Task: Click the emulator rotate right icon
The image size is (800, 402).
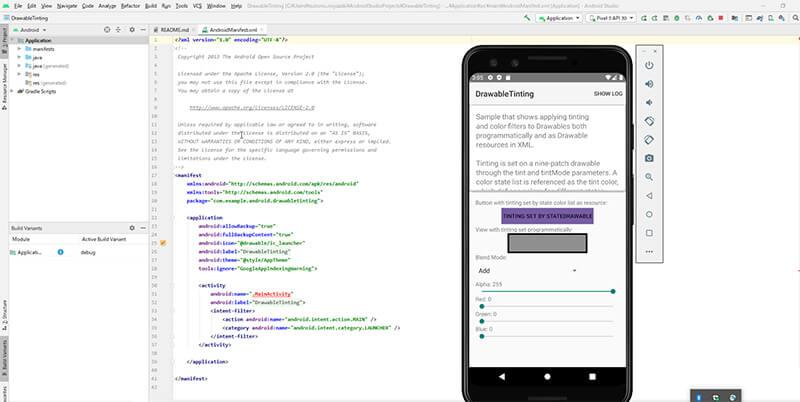Action: pyautogui.click(x=649, y=140)
